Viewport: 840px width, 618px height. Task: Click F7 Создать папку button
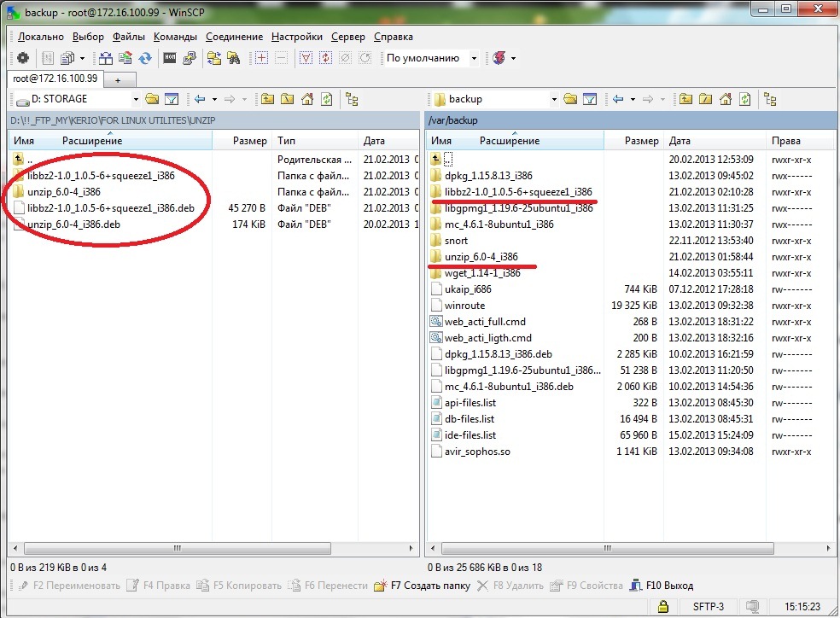423,586
